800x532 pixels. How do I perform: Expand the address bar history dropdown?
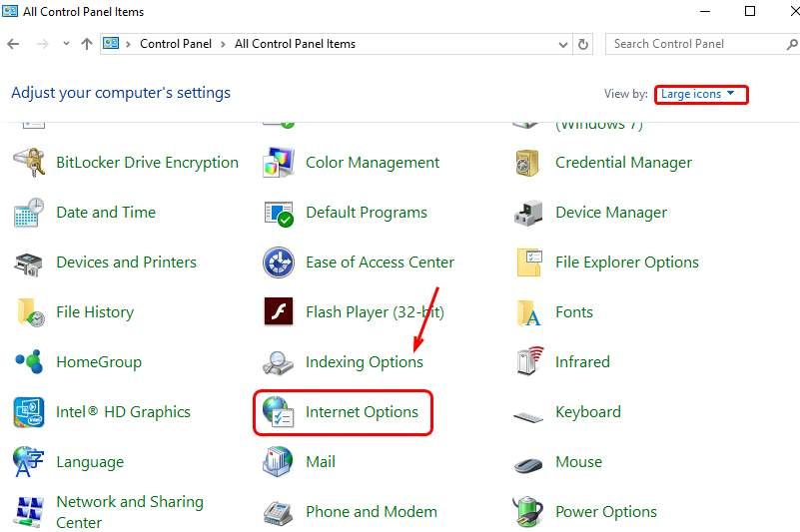562,44
